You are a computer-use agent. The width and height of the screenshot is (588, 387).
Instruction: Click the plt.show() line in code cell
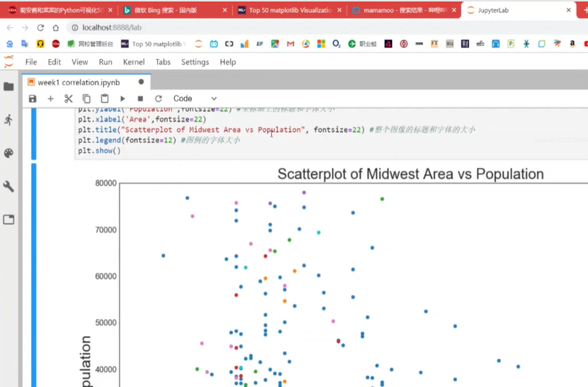pyautogui.click(x=100, y=150)
